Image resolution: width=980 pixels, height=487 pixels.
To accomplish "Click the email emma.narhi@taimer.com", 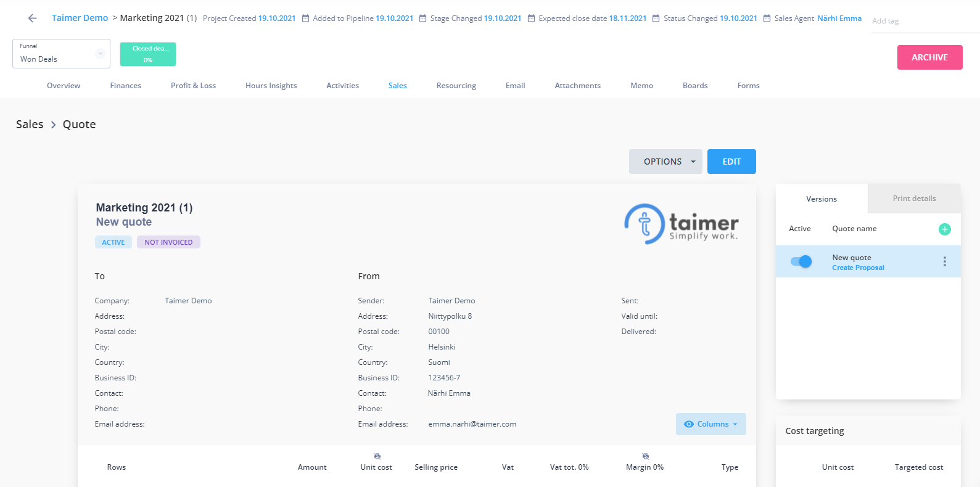I will 472,424.
